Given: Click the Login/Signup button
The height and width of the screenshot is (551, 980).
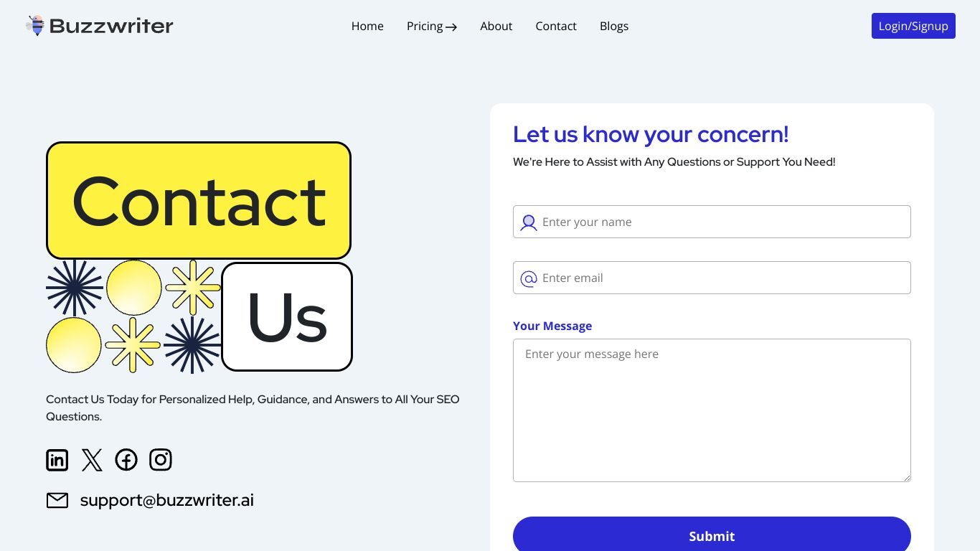Looking at the screenshot, I should [913, 26].
